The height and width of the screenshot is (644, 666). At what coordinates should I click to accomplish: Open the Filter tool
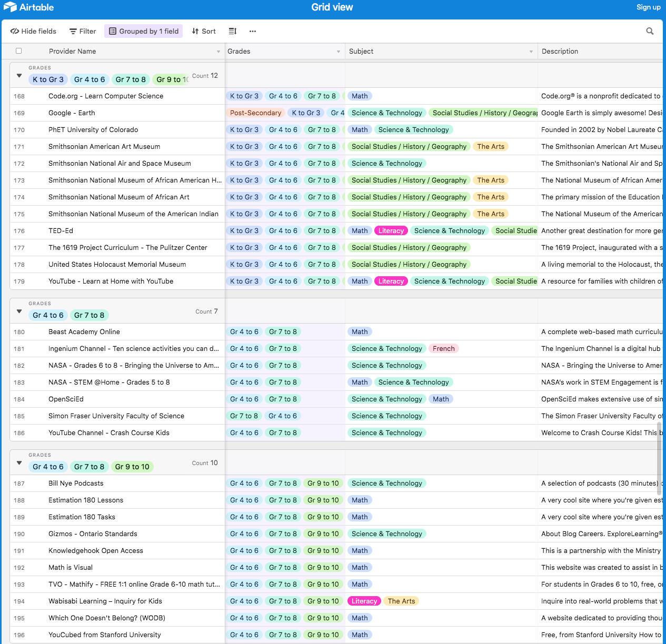point(83,31)
